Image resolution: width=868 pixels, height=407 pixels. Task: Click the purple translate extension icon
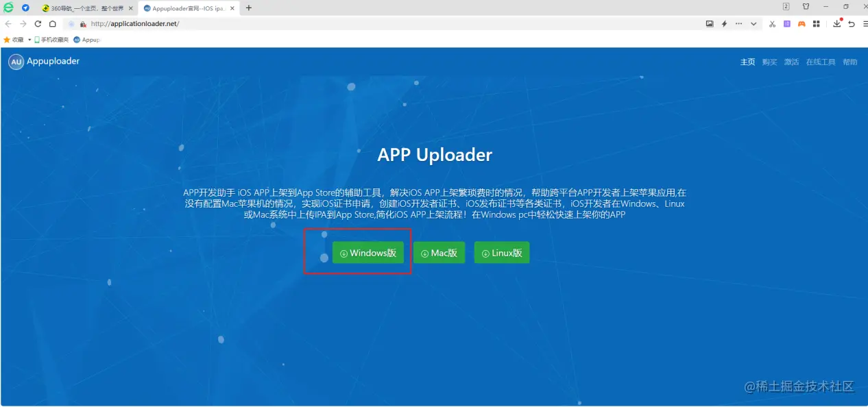click(786, 23)
